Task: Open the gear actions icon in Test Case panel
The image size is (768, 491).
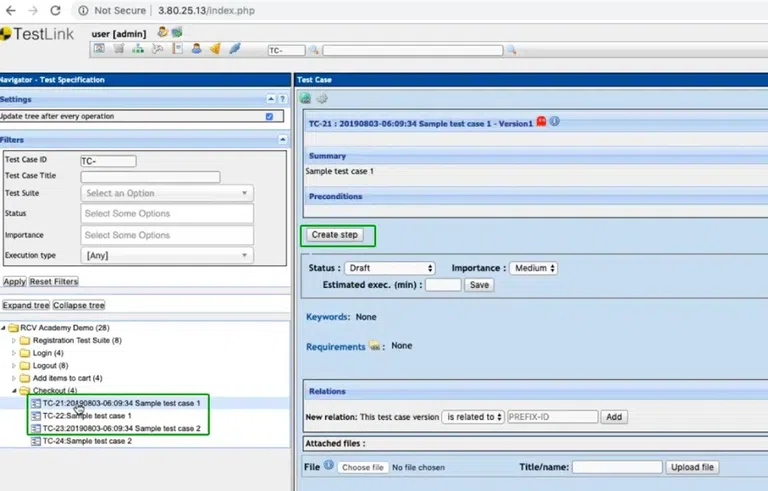Action: point(322,98)
